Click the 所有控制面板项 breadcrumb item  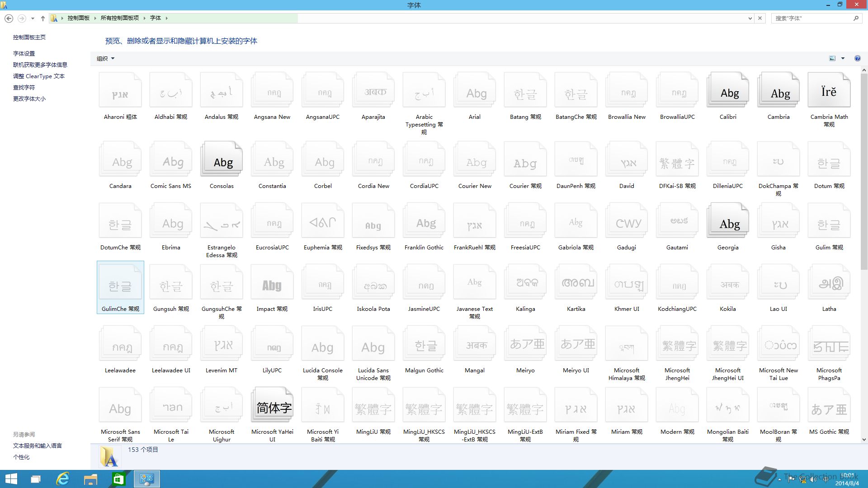[120, 18]
